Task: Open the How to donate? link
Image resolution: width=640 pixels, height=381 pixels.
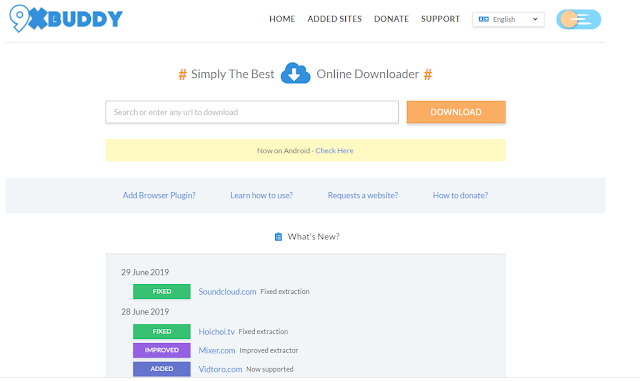Action: (x=460, y=195)
